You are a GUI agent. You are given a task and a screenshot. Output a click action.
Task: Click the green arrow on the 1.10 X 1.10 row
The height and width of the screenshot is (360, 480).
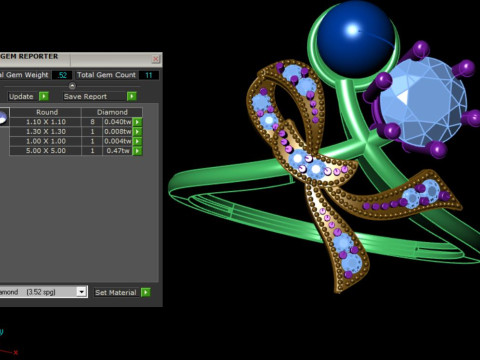click(x=137, y=122)
